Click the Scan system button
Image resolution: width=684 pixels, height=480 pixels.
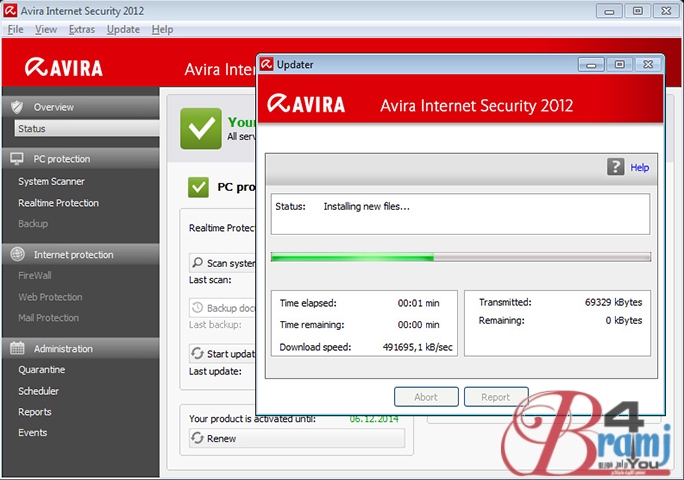(222, 263)
